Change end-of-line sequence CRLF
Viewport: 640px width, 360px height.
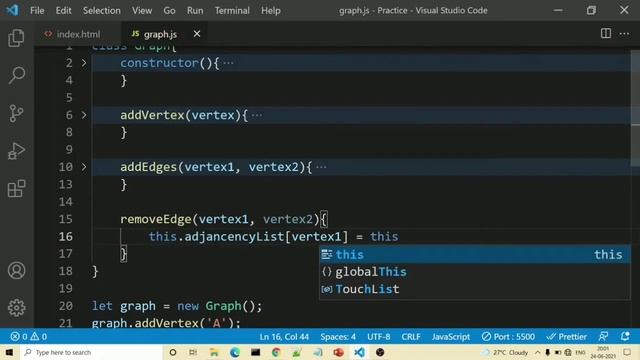[411, 336]
